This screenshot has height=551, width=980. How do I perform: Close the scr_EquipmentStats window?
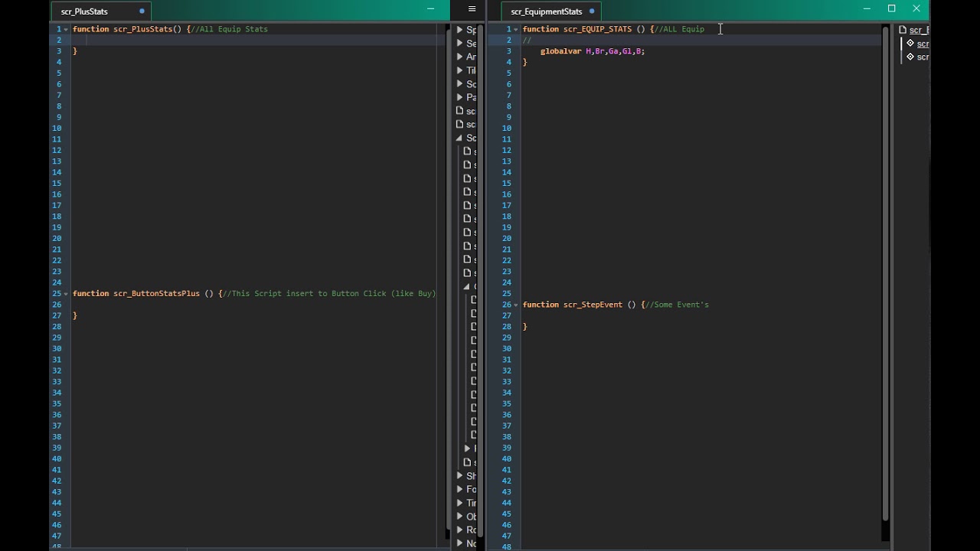pos(916,9)
